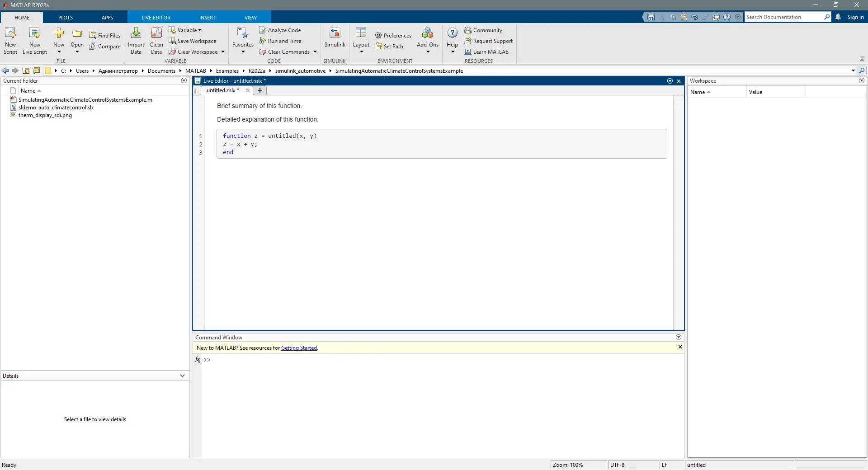Select therm_display_sdi.png file
The image size is (868, 470).
(45, 115)
